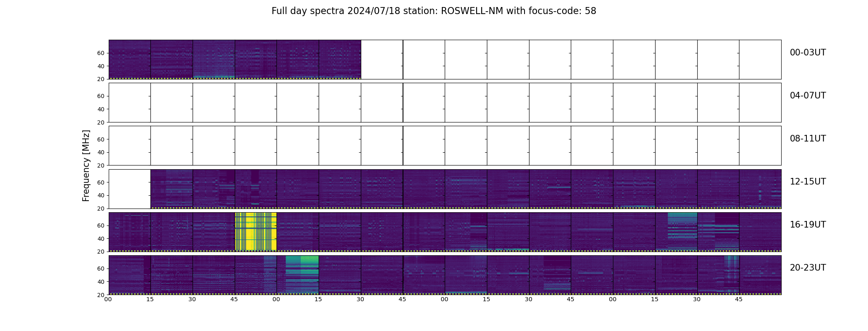The height and width of the screenshot is (331, 868).
Task: Click the '40' tick of the 04-07UT row
Action: (101, 109)
